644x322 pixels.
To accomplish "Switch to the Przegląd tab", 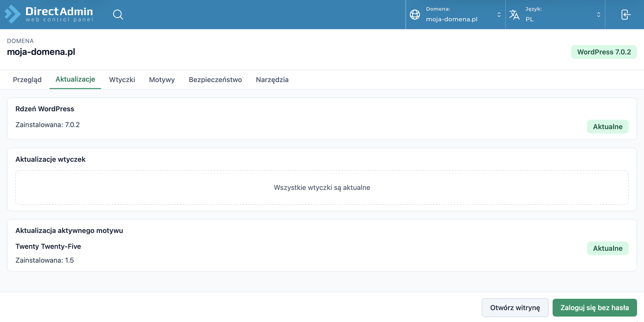I will (27, 80).
